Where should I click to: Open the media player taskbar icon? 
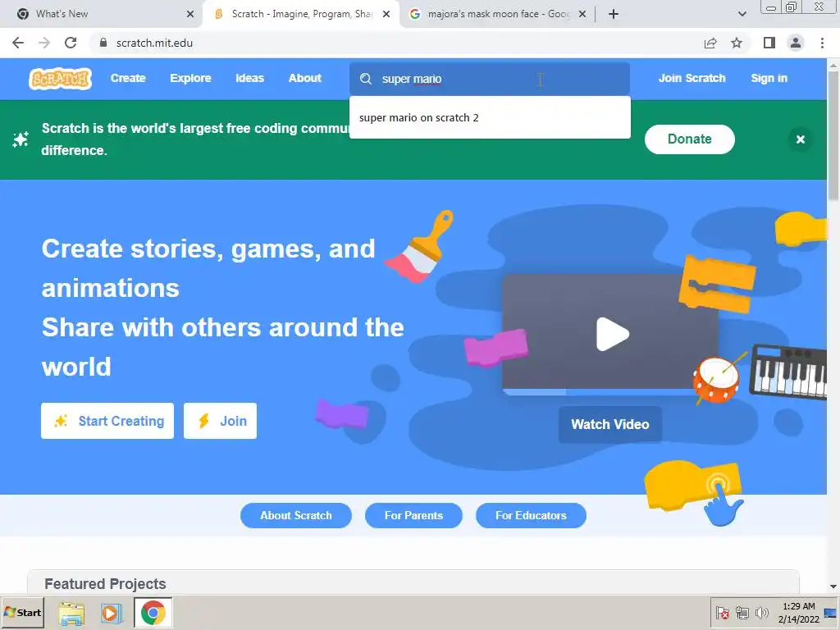112,613
